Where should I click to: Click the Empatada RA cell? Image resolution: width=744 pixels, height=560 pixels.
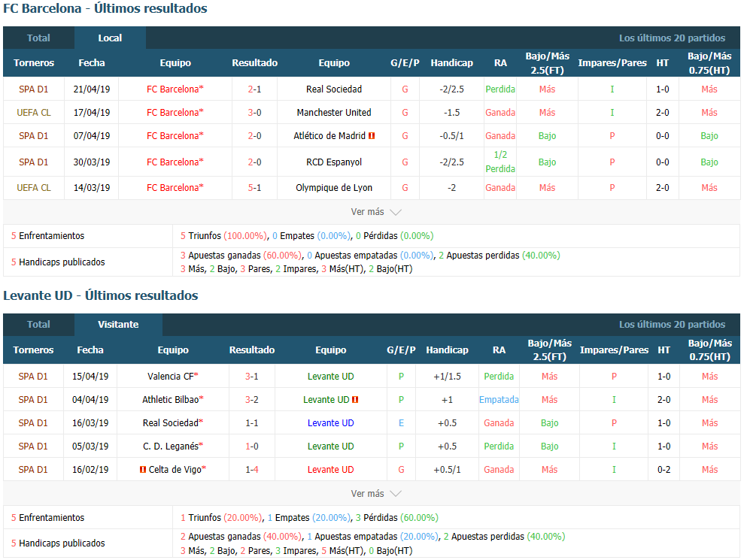tap(499, 400)
